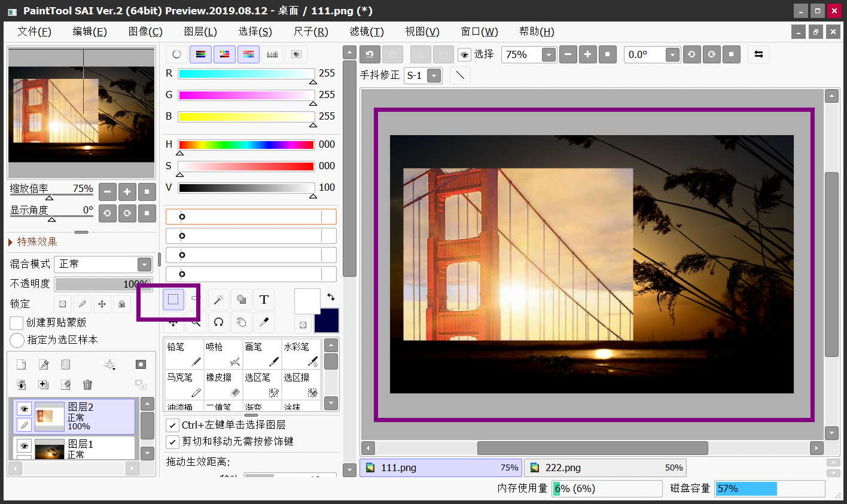Screen dimensions: 847x504
Task: Select the 水彩笔 watercolor brush
Action: click(301, 354)
